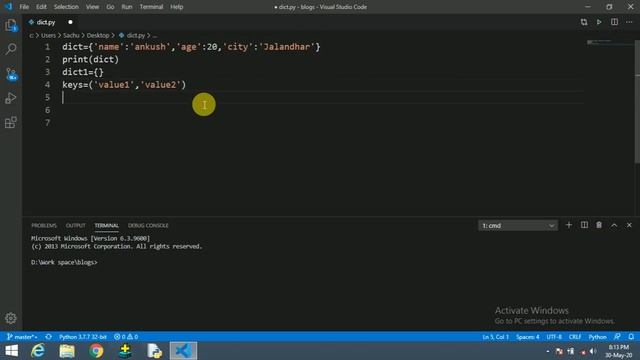
Task: Click CRLF end of line indicator
Action: coord(575,337)
